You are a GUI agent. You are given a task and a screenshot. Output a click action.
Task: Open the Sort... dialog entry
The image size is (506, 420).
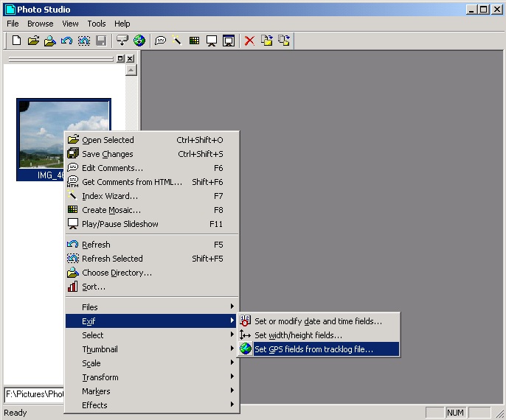tap(152, 287)
